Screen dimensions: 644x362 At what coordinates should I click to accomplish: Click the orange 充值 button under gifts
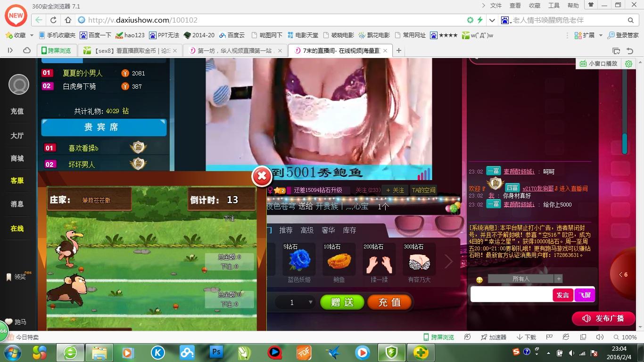389,302
